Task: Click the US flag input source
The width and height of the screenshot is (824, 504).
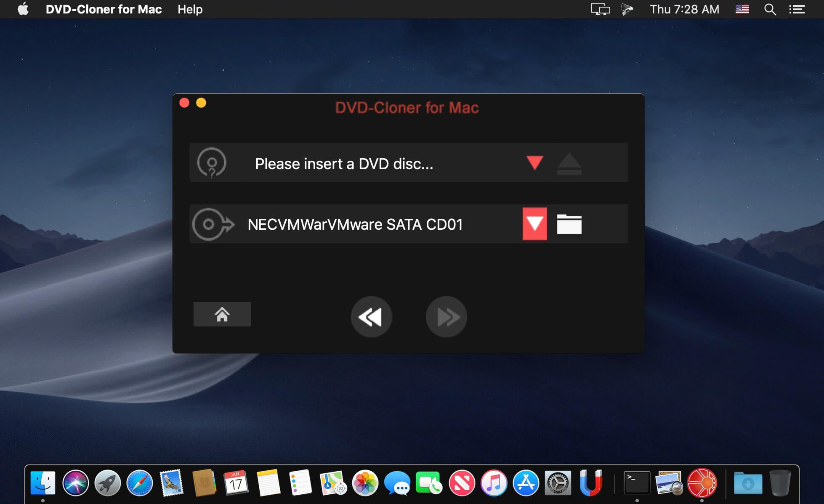Action: 742,9
